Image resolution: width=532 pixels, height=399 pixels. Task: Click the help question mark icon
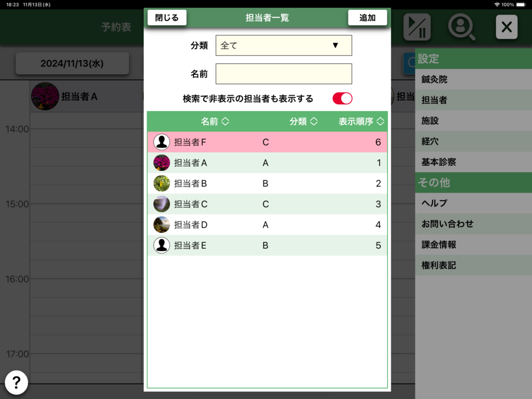pyautogui.click(x=16, y=383)
